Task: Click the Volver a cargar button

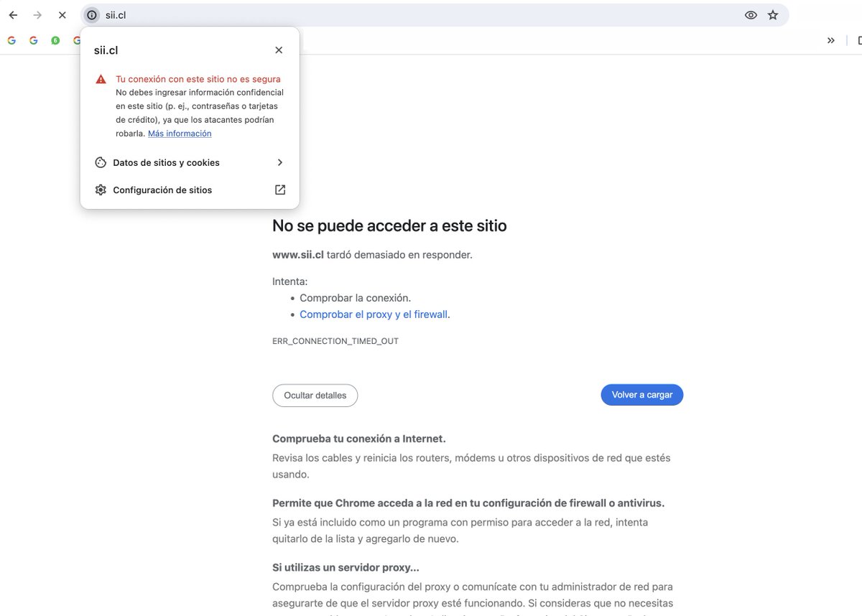Action: 642,395
